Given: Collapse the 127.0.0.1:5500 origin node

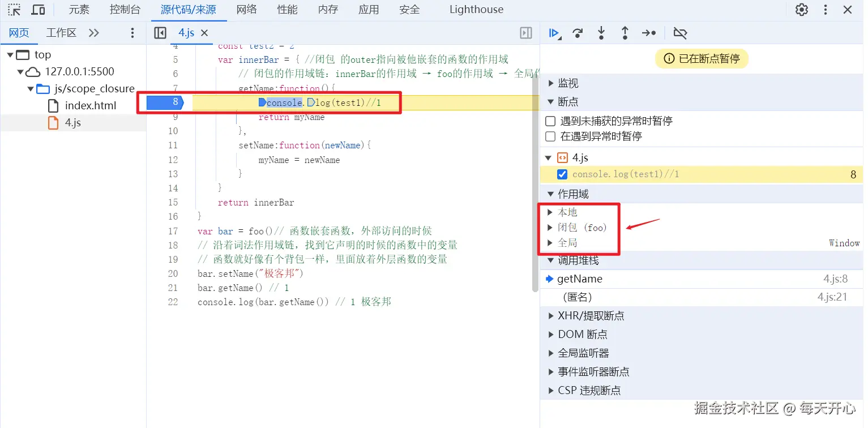Looking at the screenshot, I should click(x=20, y=72).
